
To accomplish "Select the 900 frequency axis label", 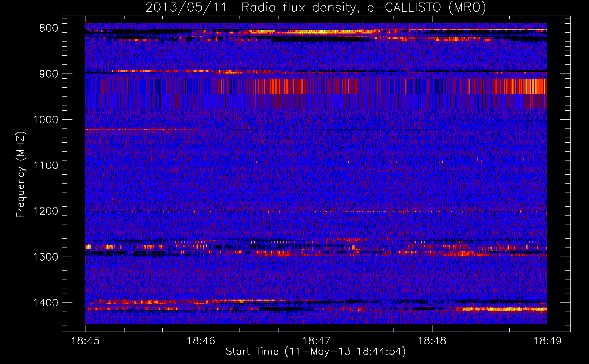I will [x=49, y=74].
